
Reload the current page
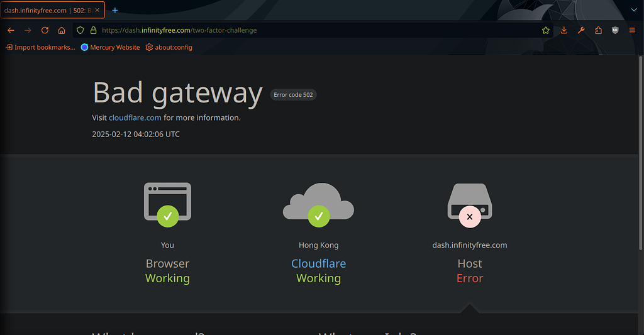(45, 30)
